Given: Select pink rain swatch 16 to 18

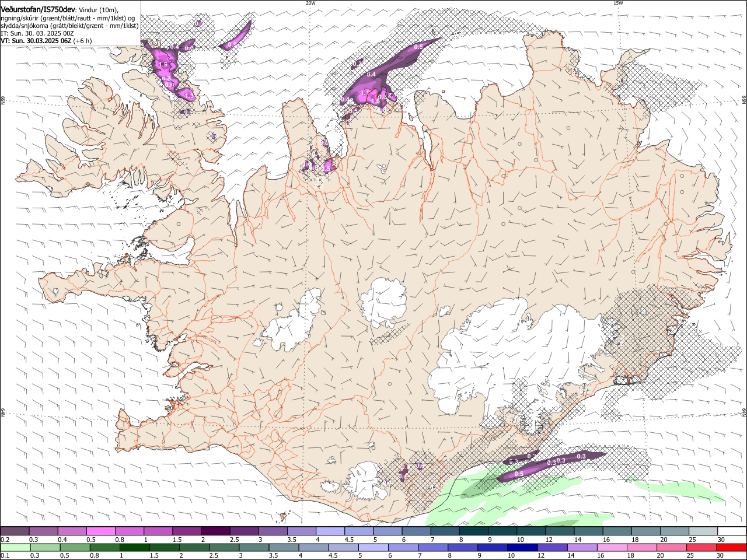Looking at the screenshot, I should coord(612,547).
